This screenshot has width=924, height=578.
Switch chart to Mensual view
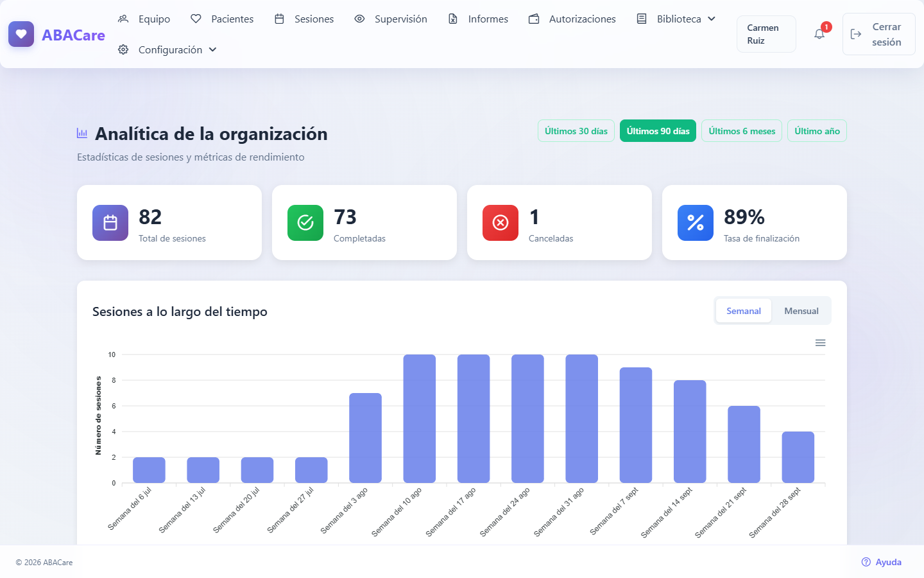pos(801,311)
